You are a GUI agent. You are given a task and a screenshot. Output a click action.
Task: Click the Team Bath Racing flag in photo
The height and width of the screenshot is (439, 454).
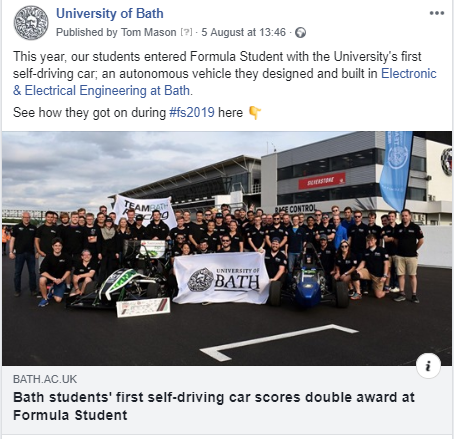145,211
